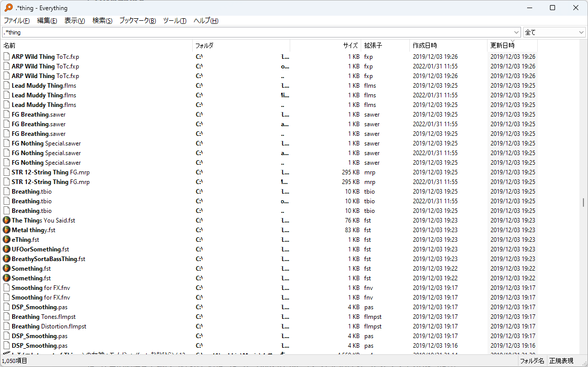Sort results by the 名前 column header
The width and height of the screenshot is (588, 367).
tap(97, 45)
